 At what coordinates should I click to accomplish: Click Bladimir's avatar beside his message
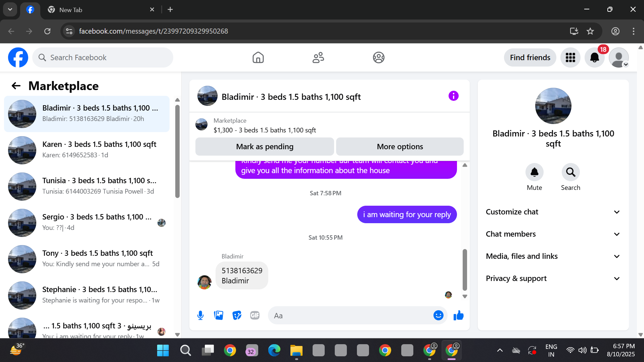point(204,282)
